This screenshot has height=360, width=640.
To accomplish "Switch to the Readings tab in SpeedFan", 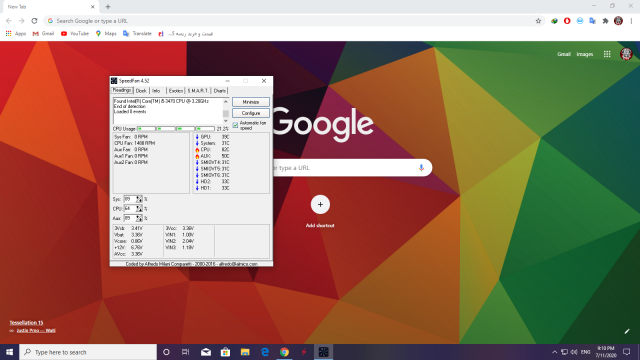I will [122, 90].
